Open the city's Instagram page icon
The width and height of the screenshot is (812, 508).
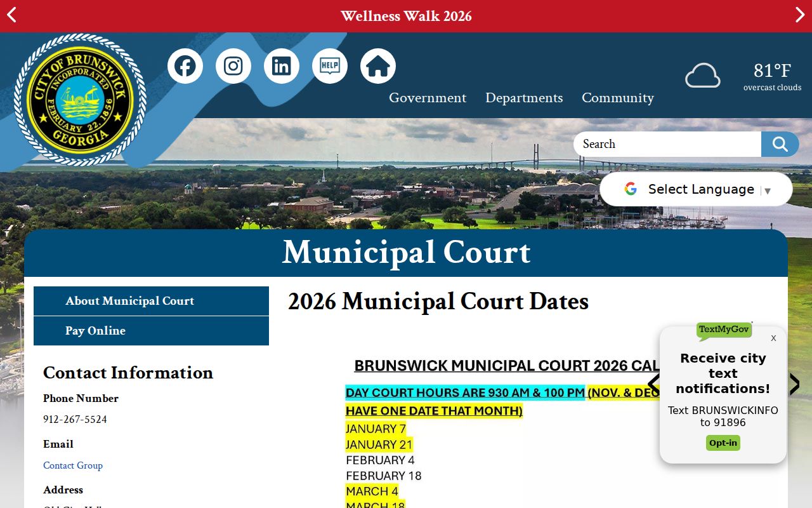(233, 66)
